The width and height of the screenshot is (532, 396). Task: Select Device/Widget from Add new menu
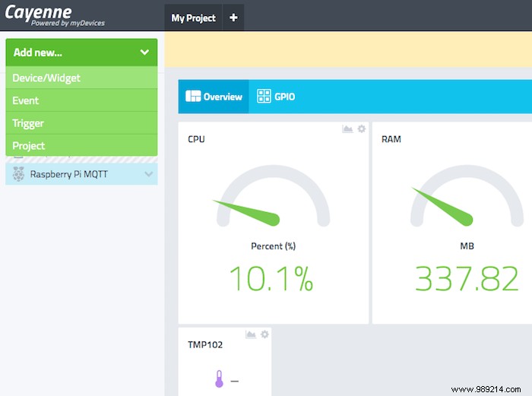pos(81,78)
